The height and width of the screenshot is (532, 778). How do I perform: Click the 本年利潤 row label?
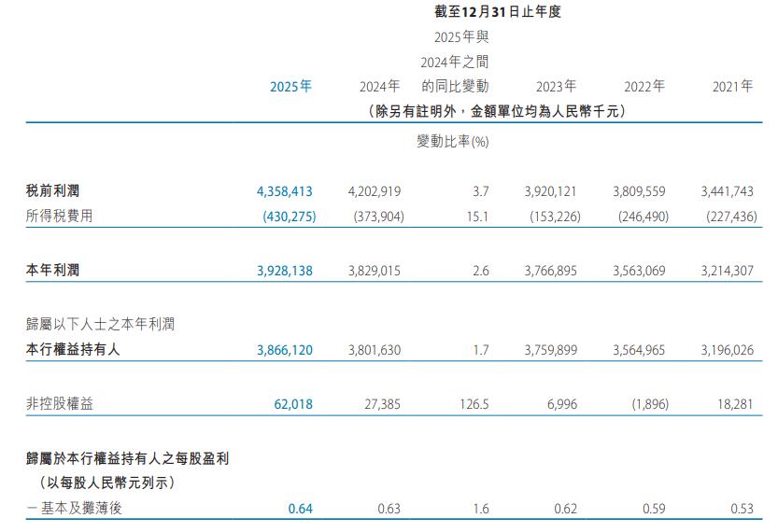(53, 270)
